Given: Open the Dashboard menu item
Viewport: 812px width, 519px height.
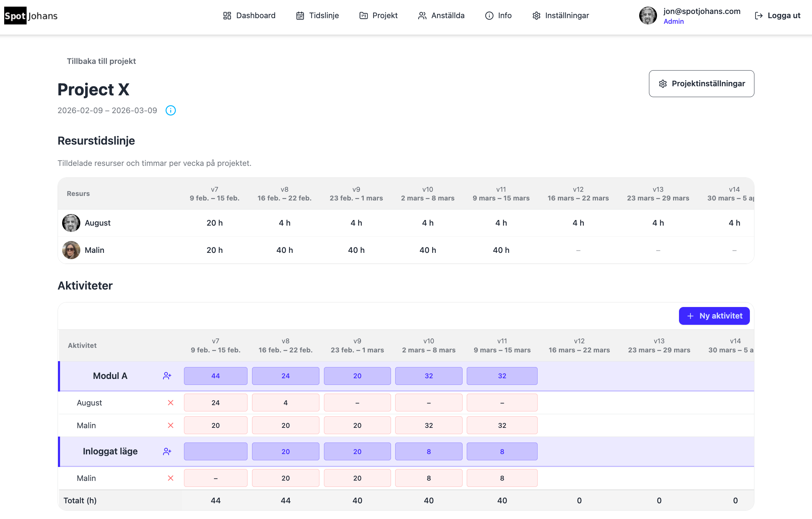Looking at the screenshot, I should click(249, 16).
